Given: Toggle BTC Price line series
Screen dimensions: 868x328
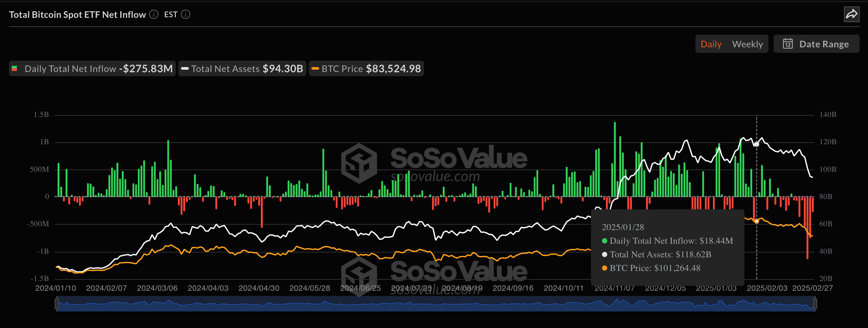Looking at the screenshot, I should [366, 69].
